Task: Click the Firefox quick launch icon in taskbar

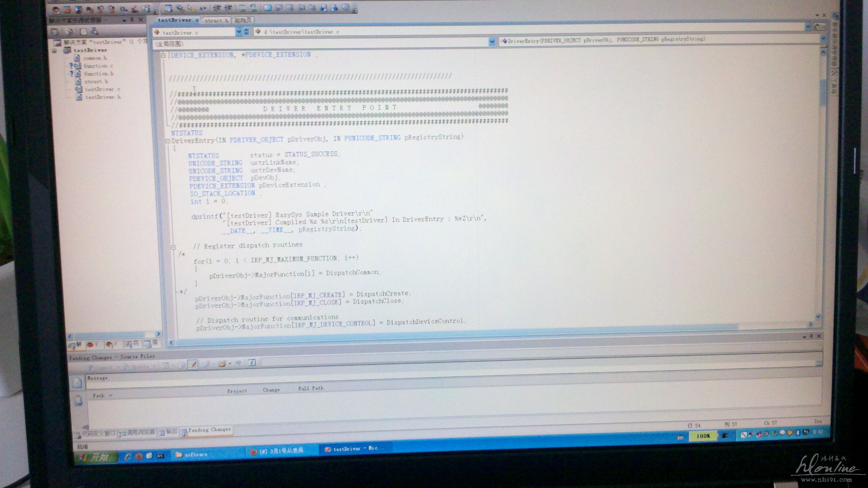Action: tap(139, 456)
